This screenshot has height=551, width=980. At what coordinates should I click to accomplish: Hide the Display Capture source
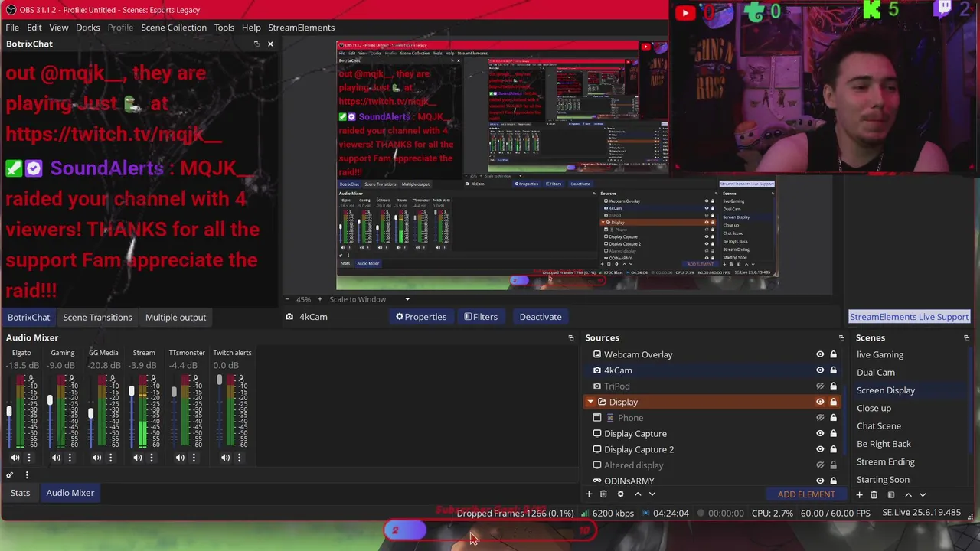point(820,434)
